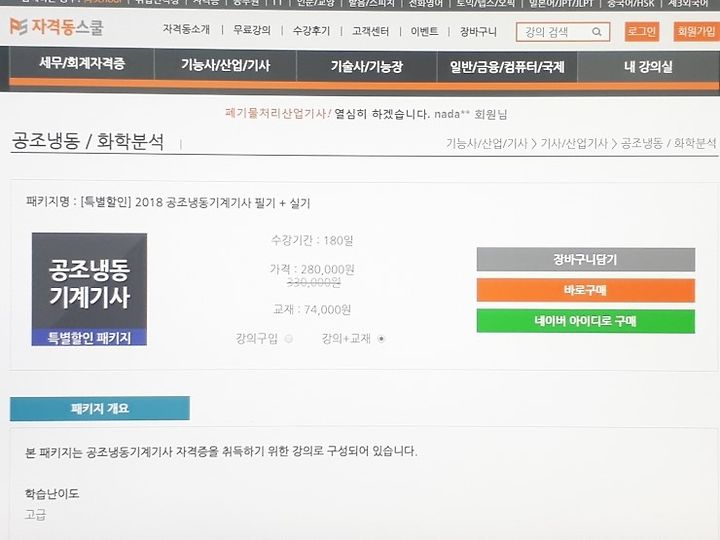Click the 자격동스쿨 site logo
The height and width of the screenshot is (540, 720).
coord(56,27)
